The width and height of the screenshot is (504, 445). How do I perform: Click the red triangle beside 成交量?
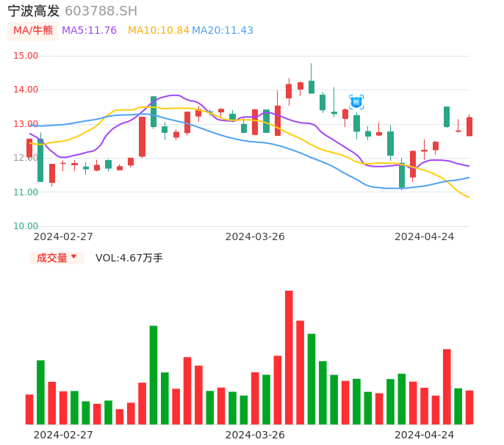(73, 257)
